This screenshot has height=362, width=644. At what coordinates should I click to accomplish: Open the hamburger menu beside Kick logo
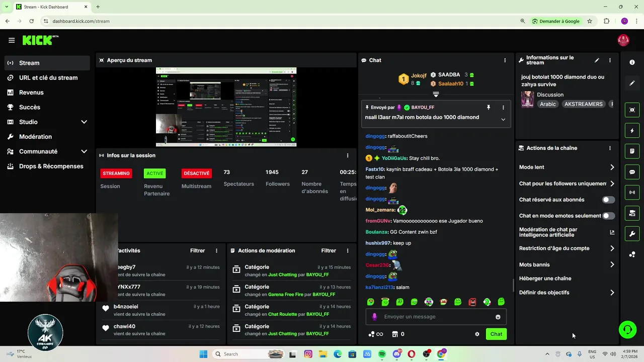click(x=12, y=40)
